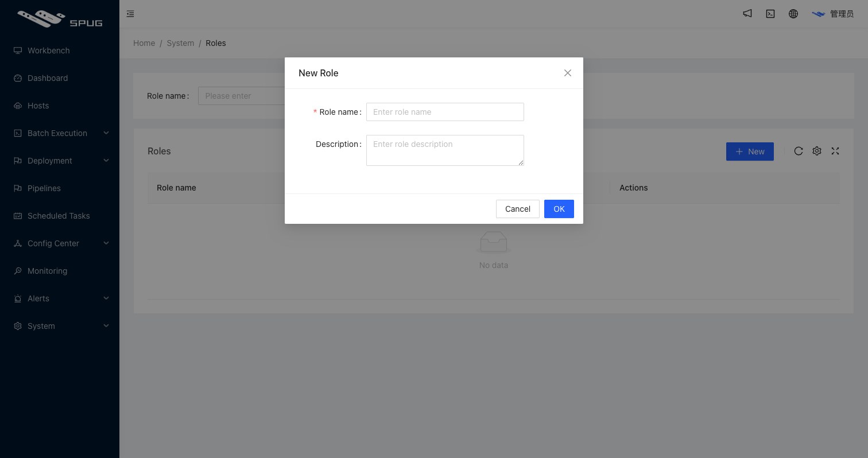Focus the Role name field in dialog
868x458 pixels.
445,112
